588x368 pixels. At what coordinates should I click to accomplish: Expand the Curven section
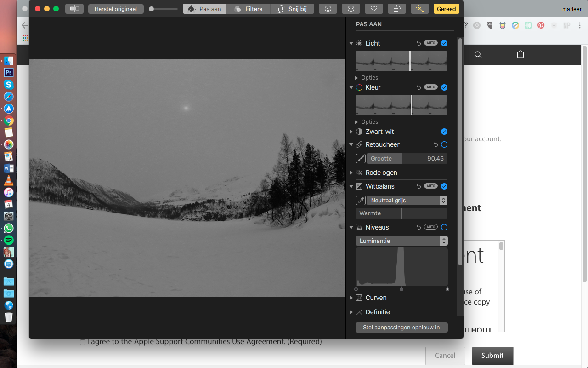(351, 298)
